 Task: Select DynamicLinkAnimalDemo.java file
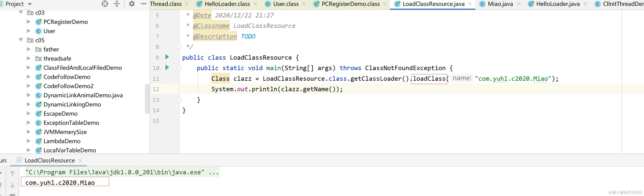point(83,95)
